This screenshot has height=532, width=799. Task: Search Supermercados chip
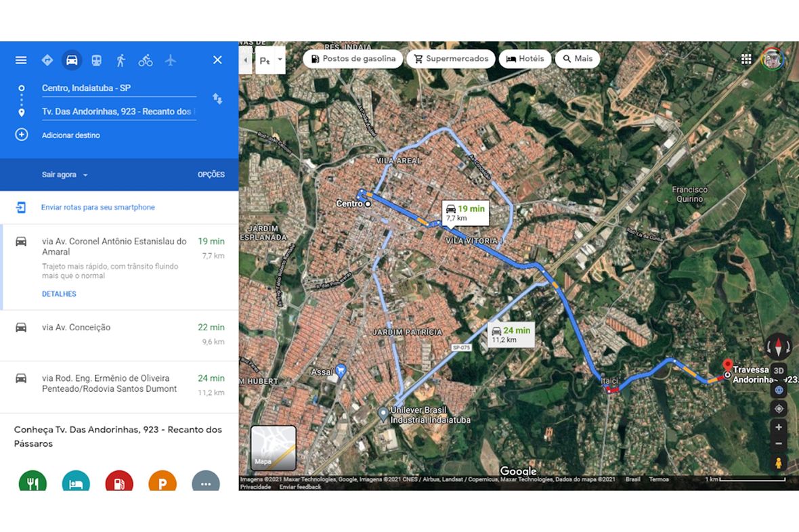click(x=451, y=59)
